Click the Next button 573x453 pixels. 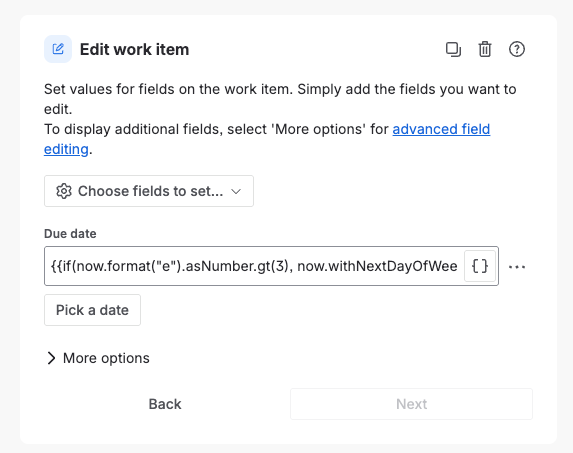tap(411, 404)
